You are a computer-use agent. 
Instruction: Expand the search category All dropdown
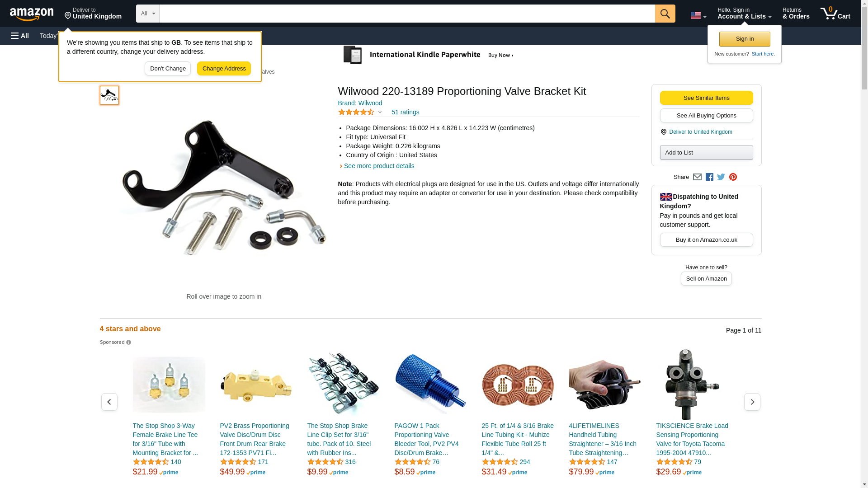pyautogui.click(x=148, y=14)
